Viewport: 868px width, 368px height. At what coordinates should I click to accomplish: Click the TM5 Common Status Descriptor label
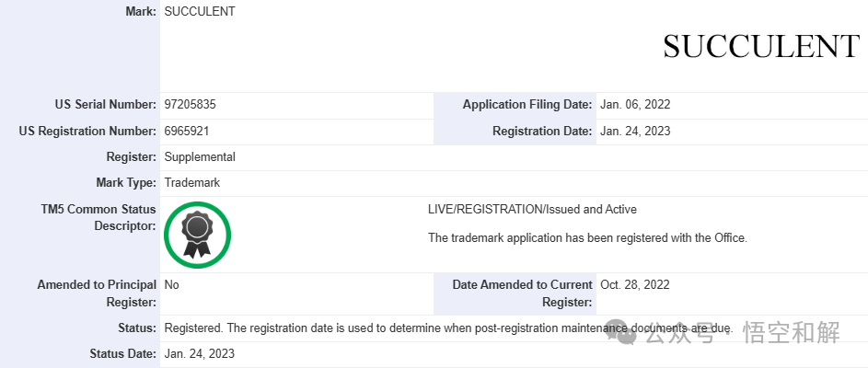click(94, 218)
